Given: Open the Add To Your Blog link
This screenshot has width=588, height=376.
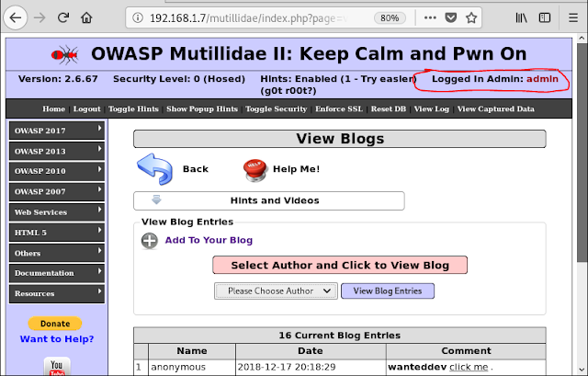Looking at the screenshot, I should [209, 240].
